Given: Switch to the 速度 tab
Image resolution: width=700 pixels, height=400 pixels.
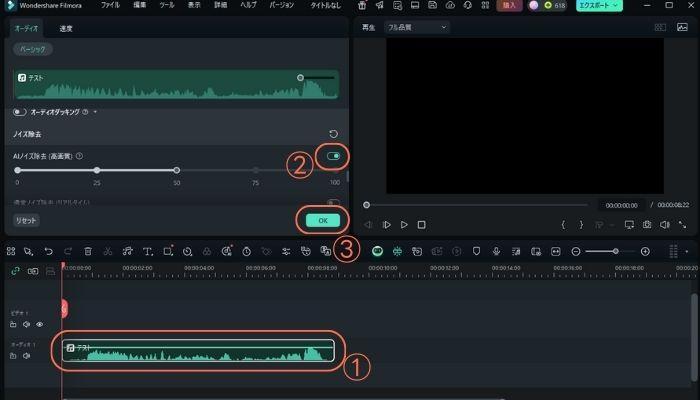Looking at the screenshot, I should pyautogui.click(x=66, y=29).
